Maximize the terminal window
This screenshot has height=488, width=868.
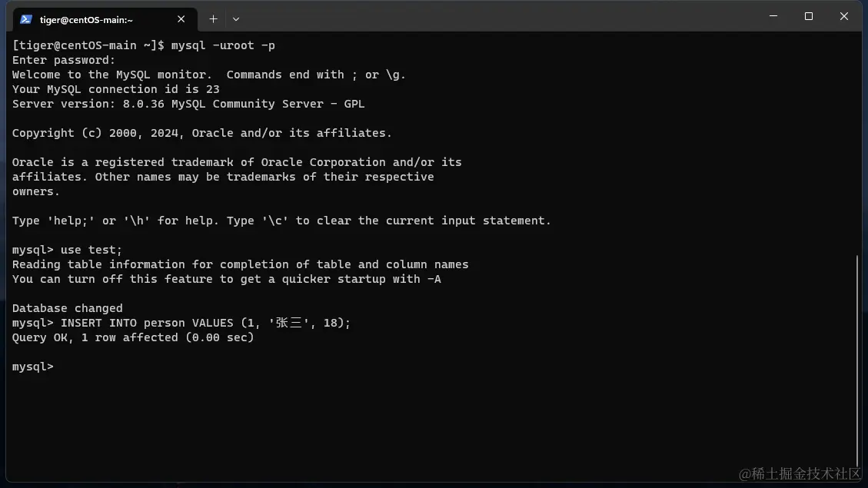coord(809,16)
